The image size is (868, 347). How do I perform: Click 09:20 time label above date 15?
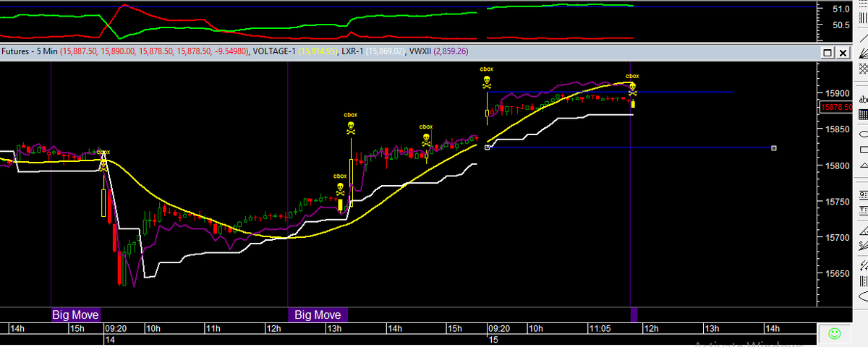(501, 328)
